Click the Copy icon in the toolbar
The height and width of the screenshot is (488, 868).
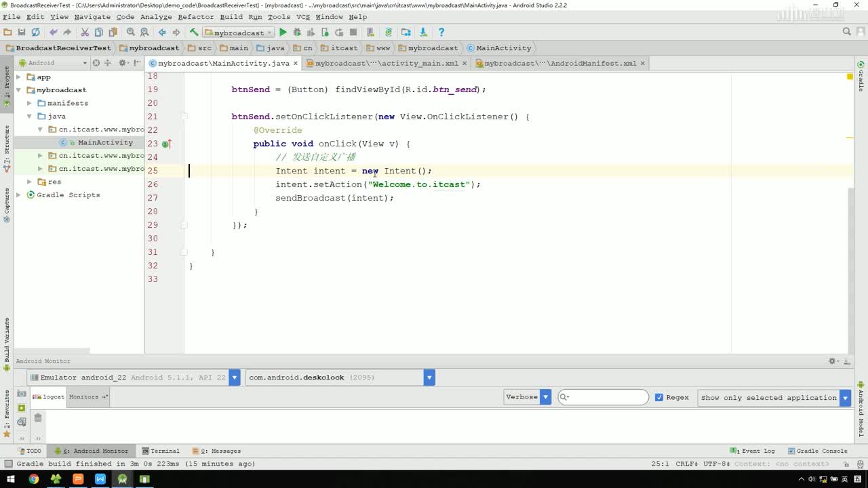pos(99,32)
